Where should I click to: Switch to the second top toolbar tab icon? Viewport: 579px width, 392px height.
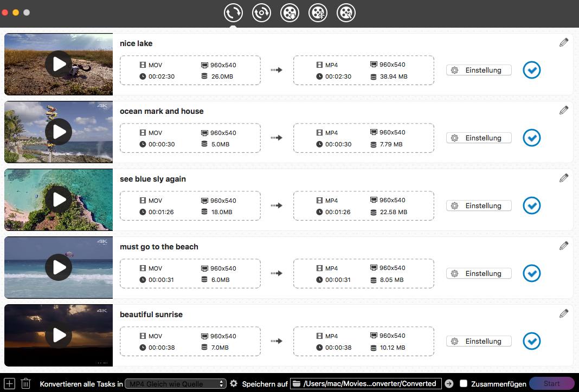click(261, 12)
